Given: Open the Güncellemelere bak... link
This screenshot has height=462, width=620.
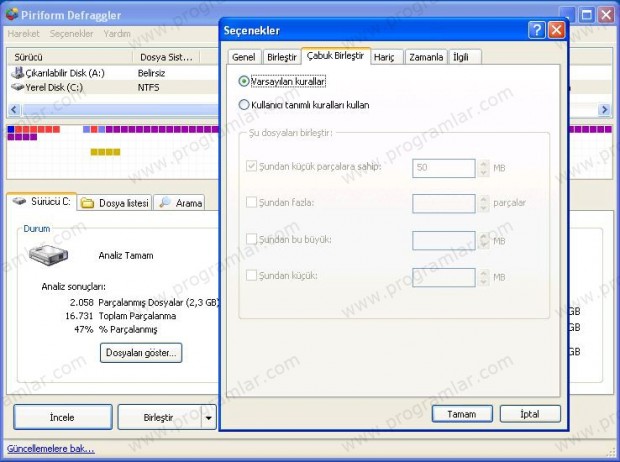Looking at the screenshot, I should pos(51,449).
